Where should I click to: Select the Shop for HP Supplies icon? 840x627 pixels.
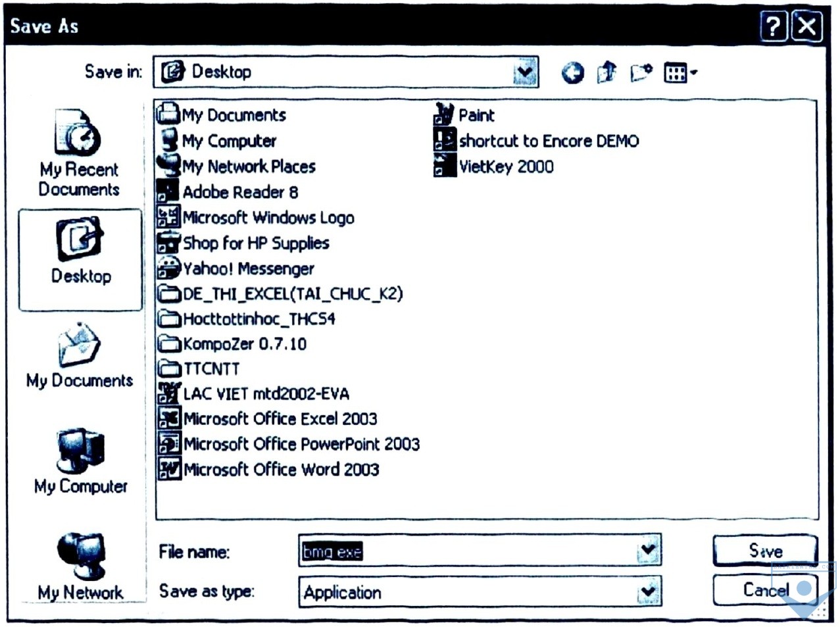[x=168, y=242]
